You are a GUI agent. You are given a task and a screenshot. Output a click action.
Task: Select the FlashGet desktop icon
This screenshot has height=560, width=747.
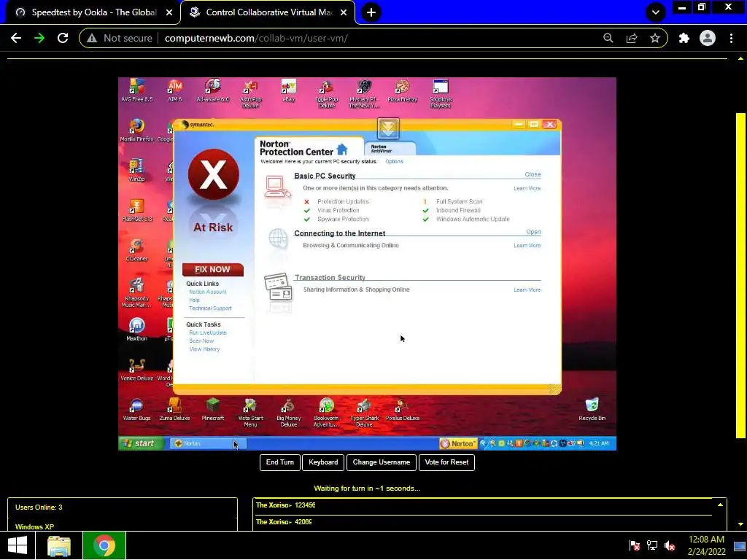point(136,210)
